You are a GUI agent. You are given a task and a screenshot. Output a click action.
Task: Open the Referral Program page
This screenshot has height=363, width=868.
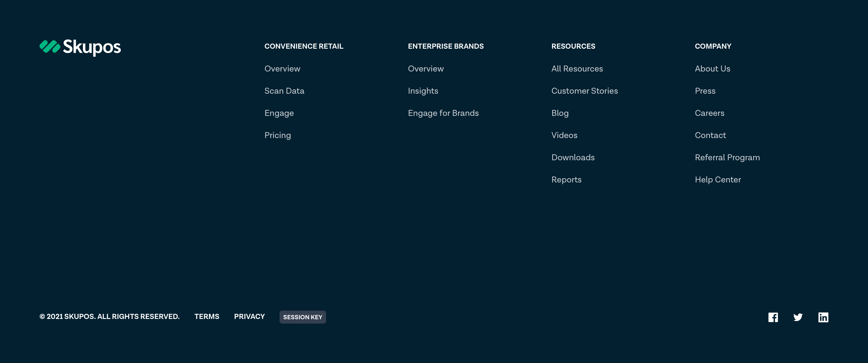coord(727,157)
